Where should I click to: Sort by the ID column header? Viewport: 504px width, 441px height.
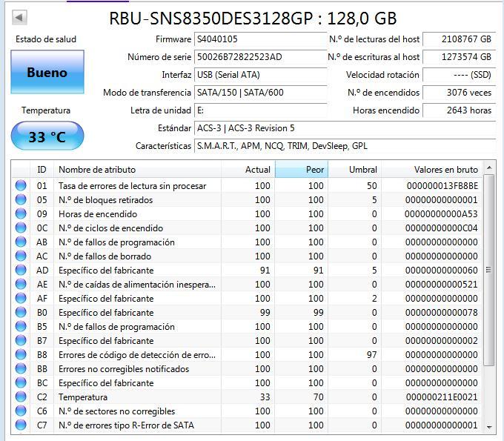tap(42, 170)
